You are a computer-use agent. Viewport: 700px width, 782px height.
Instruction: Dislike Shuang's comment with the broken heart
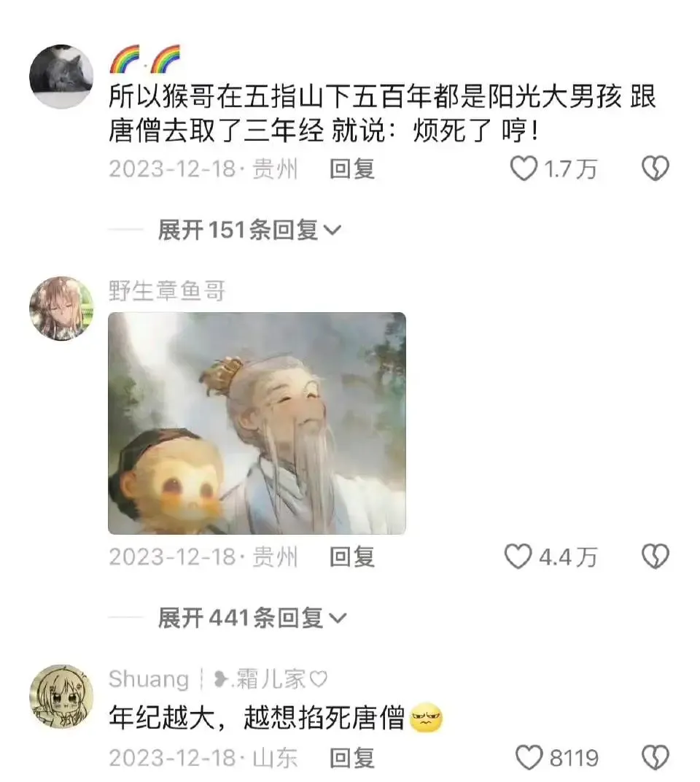655,757
